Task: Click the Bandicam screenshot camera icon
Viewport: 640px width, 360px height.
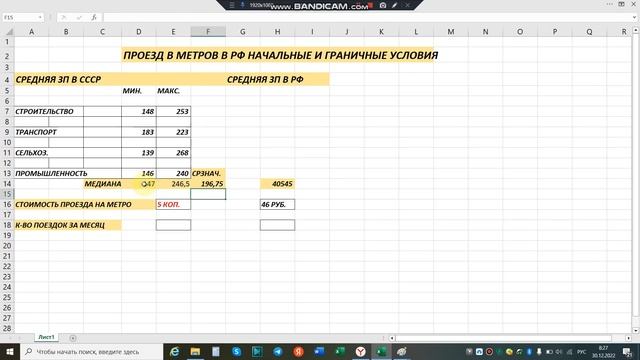Action: pos(383,5)
